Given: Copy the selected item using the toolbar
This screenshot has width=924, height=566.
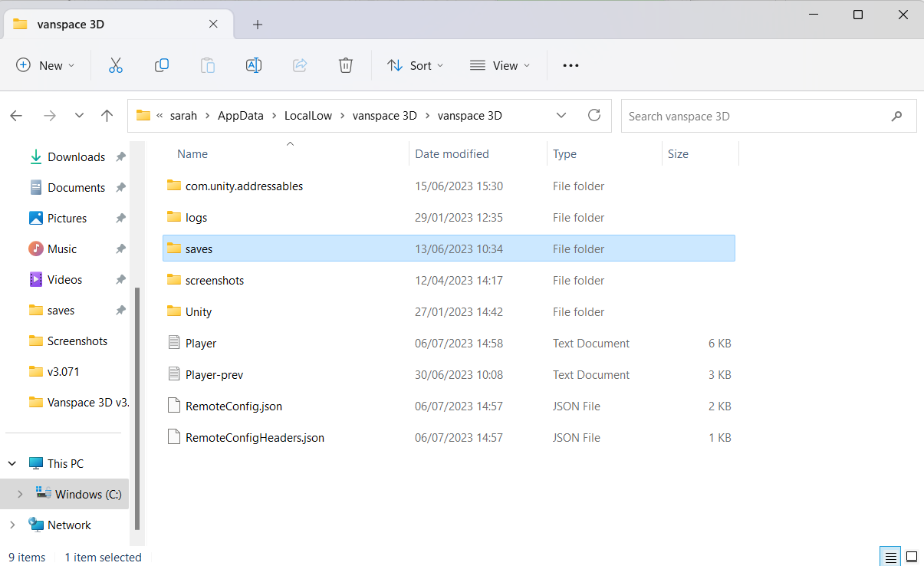Looking at the screenshot, I should tap(161, 65).
